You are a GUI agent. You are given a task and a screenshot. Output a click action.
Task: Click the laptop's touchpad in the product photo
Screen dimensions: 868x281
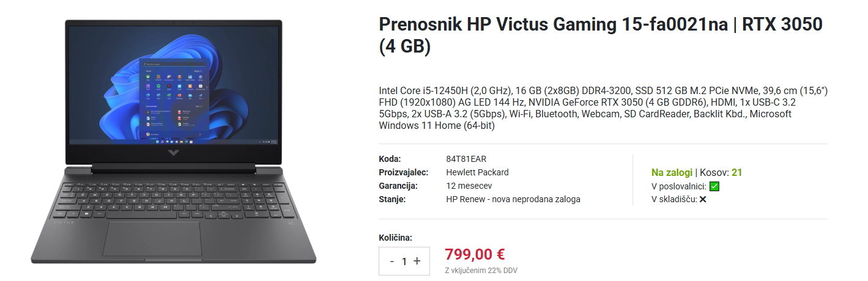coord(152,238)
